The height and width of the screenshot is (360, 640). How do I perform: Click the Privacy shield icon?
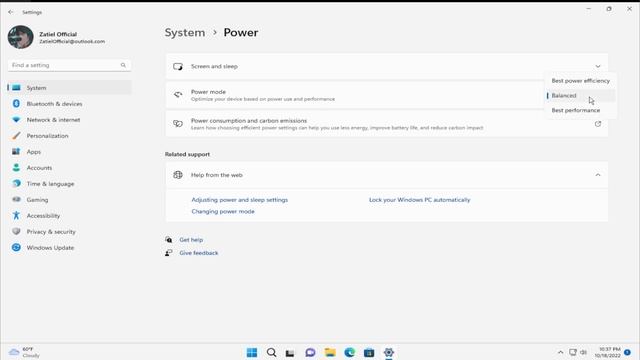click(x=16, y=231)
